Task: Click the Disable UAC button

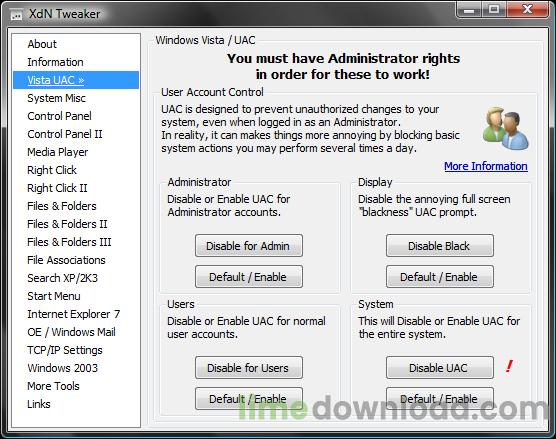Action: click(440, 368)
